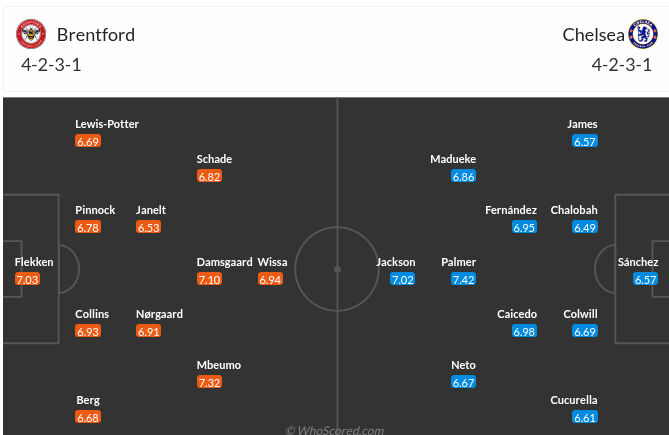Select player Nørgaard on the pitch
Screen dimensions: 669x435
point(160,314)
